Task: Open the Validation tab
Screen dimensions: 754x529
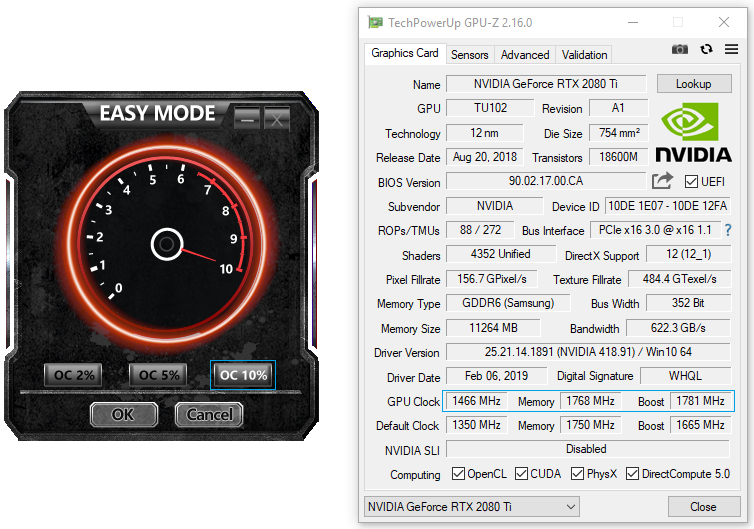Action: pyautogui.click(x=584, y=55)
